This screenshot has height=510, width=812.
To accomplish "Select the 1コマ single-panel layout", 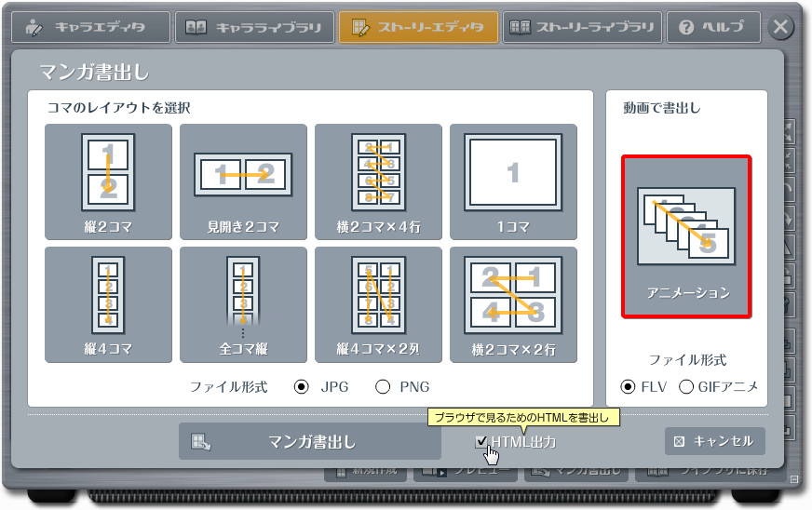I will point(513,181).
